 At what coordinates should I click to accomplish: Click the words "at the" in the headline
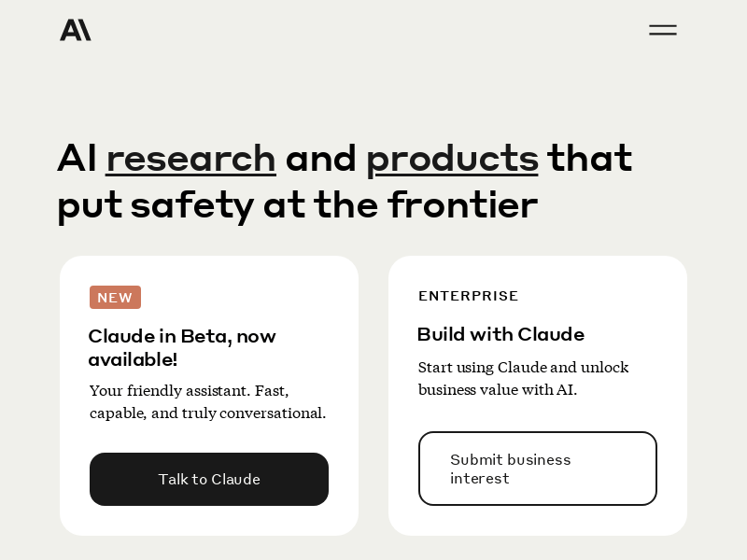[320, 204]
